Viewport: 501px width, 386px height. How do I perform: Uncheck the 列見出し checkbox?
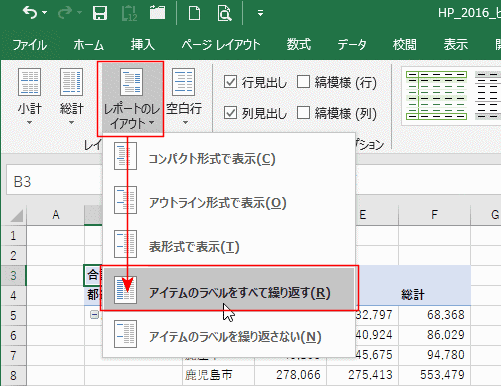(x=230, y=113)
